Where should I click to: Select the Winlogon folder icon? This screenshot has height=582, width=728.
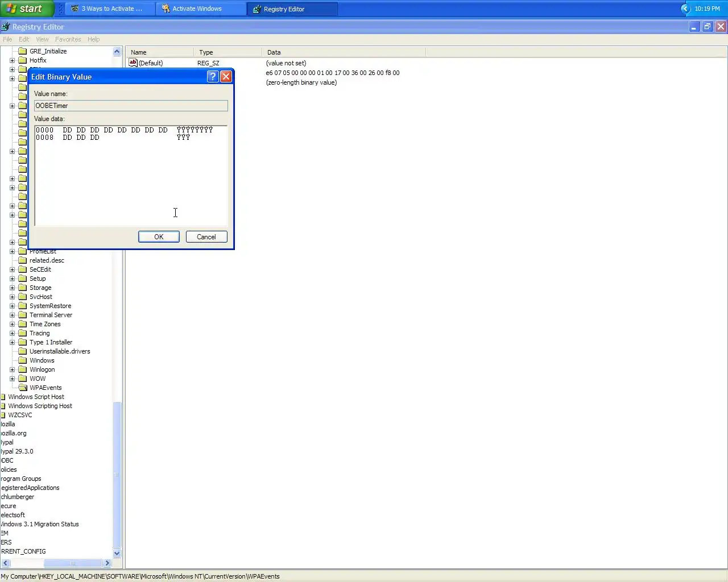point(23,369)
